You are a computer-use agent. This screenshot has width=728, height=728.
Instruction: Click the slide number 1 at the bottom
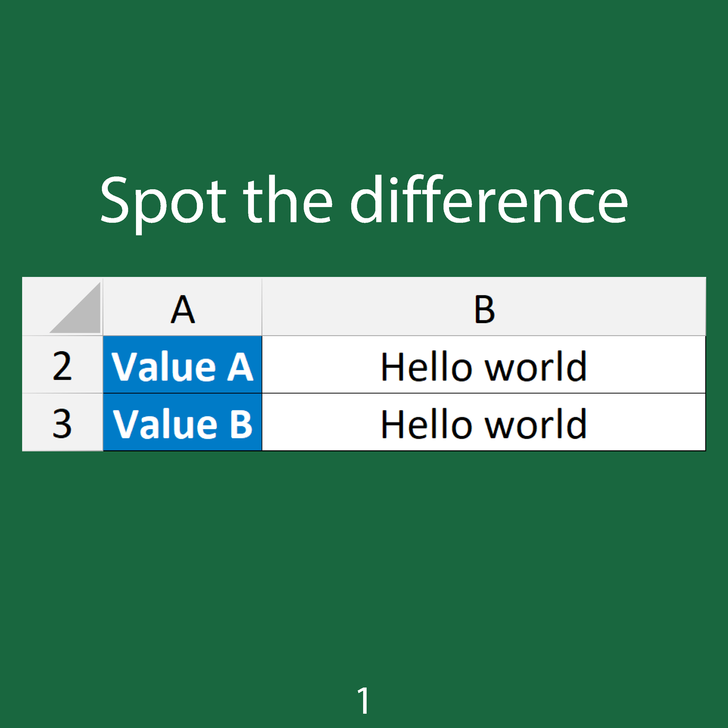click(364, 700)
